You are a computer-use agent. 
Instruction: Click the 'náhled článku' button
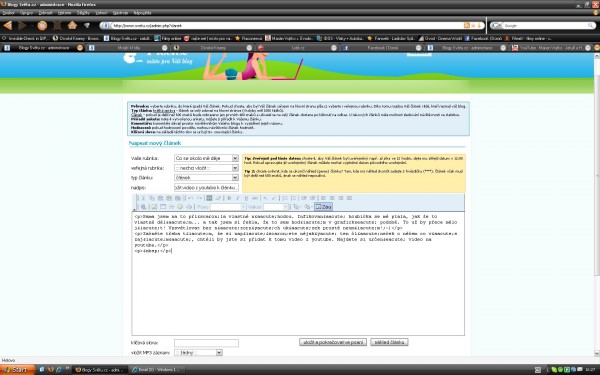coord(389,342)
